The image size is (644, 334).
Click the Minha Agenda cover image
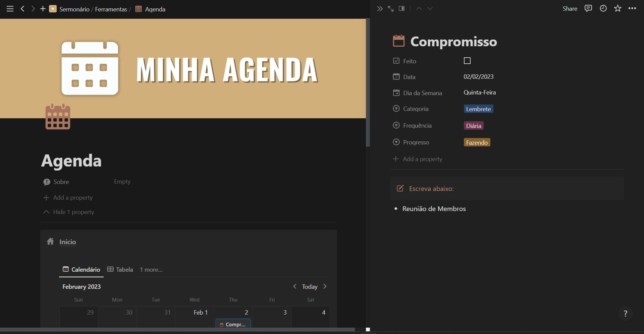pos(183,68)
